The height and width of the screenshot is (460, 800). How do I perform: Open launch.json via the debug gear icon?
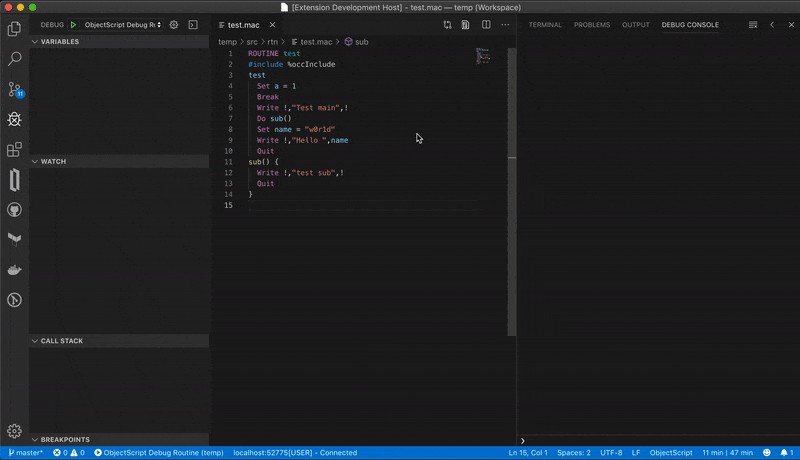174,24
